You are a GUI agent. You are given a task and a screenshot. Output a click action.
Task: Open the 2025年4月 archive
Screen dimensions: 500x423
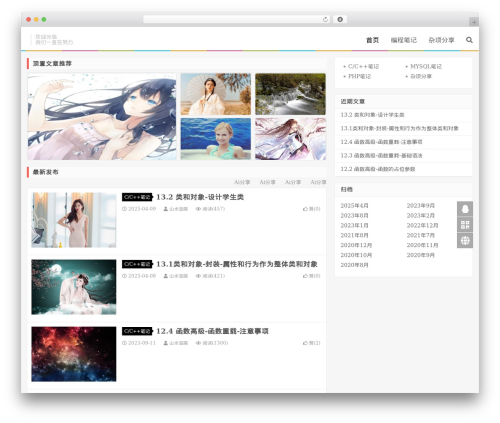(x=354, y=206)
